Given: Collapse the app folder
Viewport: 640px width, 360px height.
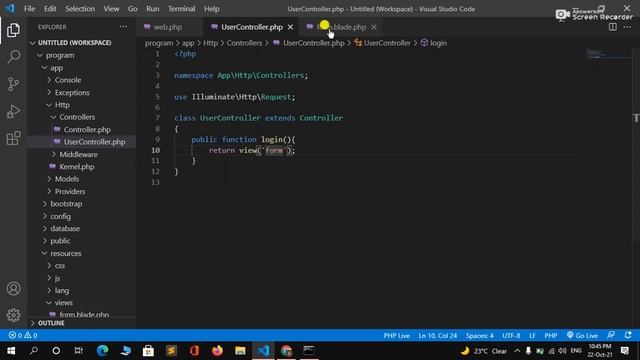Looking at the screenshot, I should (x=57, y=68).
